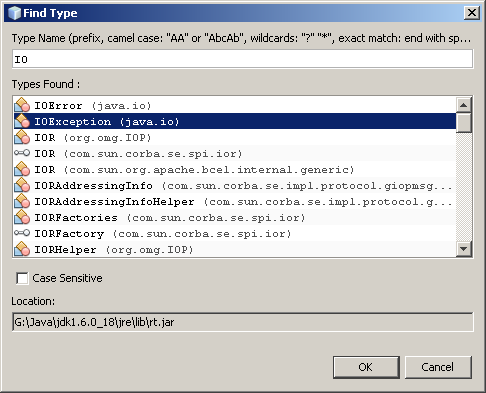Click the interface icon beside IORFactory

[x=22, y=233]
